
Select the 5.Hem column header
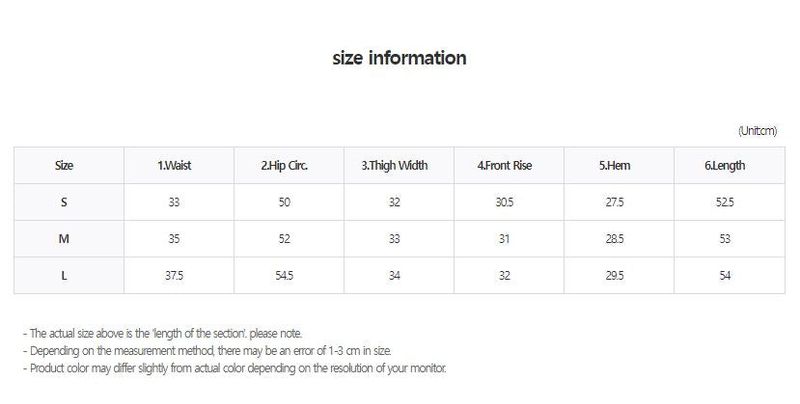(x=619, y=165)
